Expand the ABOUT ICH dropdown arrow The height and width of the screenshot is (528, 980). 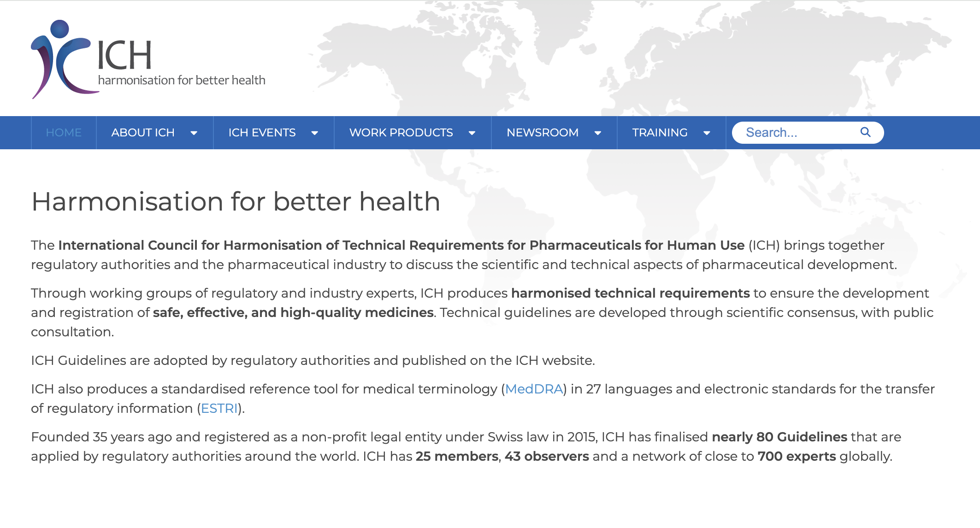(x=194, y=133)
